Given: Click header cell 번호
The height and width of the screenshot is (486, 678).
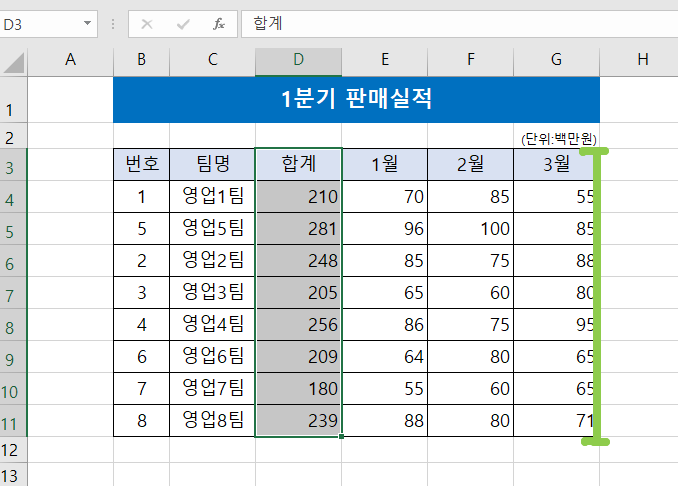Looking at the screenshot, I should [x=141, y=164].
